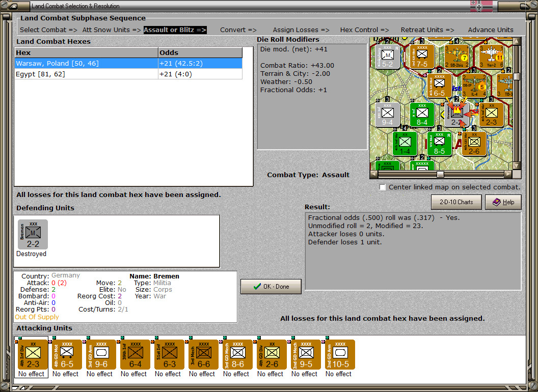This screenshot has width=538, height=392.
Task: Click Advance Units subphase step
Action: (491, 30)
